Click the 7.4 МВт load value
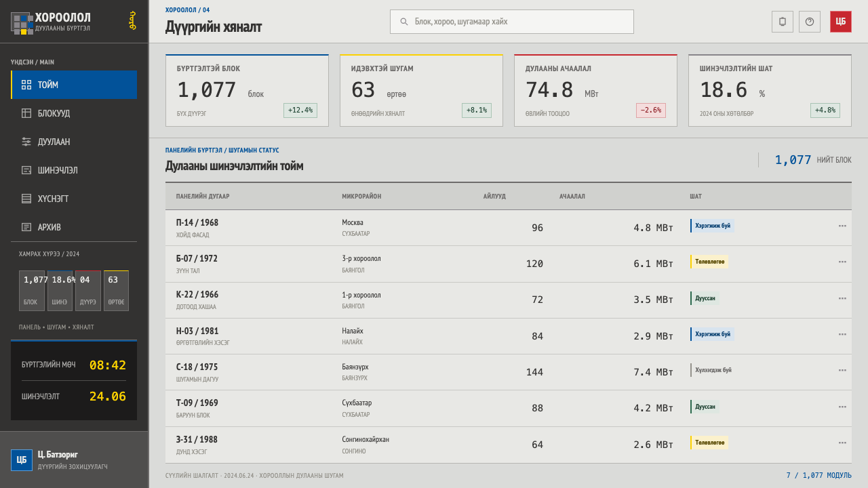Viewport: 868px width, 488px height. [x=654, y=372]
